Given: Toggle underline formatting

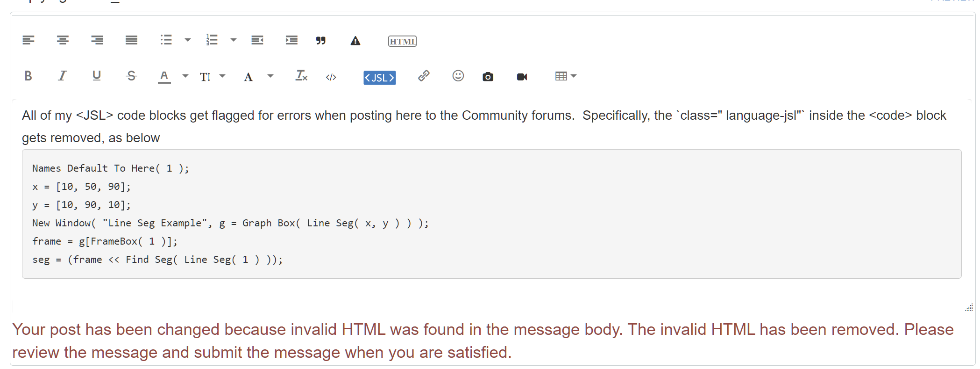Looking at the screenshot, I should [97, 76].
